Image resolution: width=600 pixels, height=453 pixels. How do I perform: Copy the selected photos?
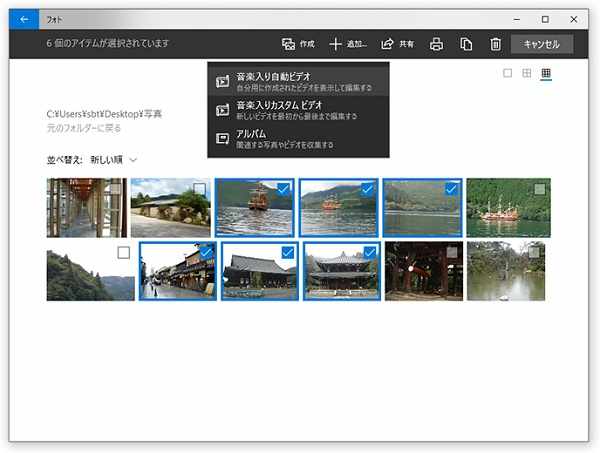click(466, 44)
